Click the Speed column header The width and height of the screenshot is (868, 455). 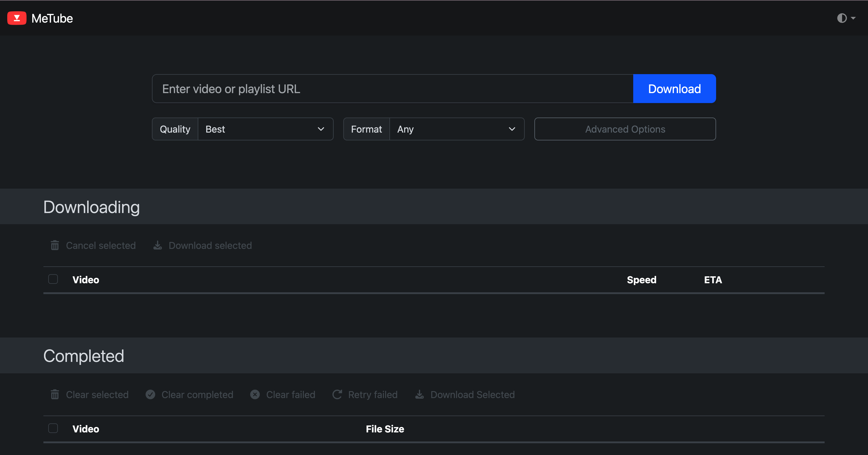pyautogui.click(x=641, y=280)
